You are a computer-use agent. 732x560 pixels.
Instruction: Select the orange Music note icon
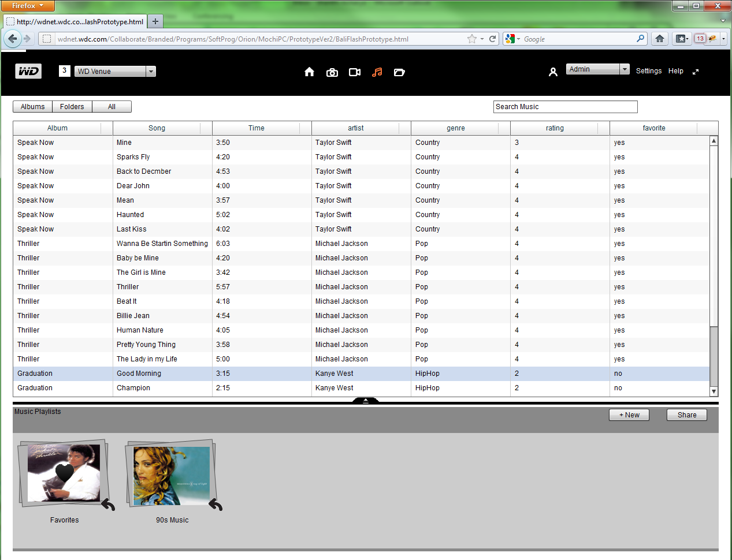coord(377,72)
